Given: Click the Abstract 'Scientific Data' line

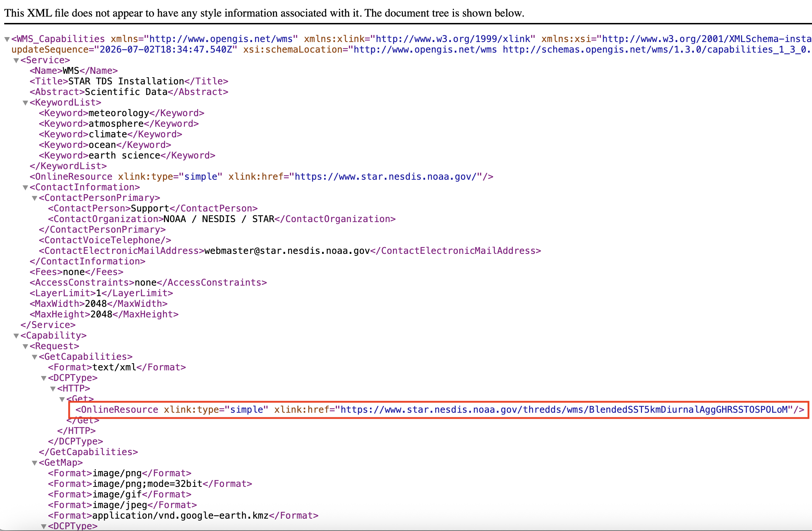Looking at the screenshot, I should coord(129,92).
